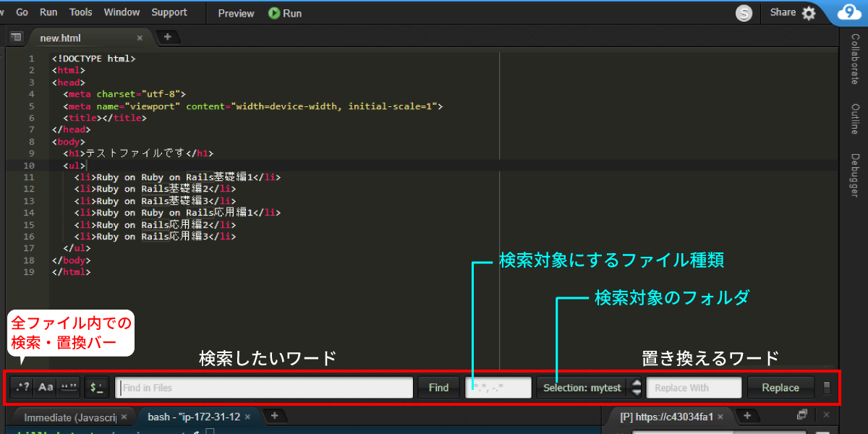Click the maximize console pane icon
The image size is (868, 434).
(x=802, y=415)
